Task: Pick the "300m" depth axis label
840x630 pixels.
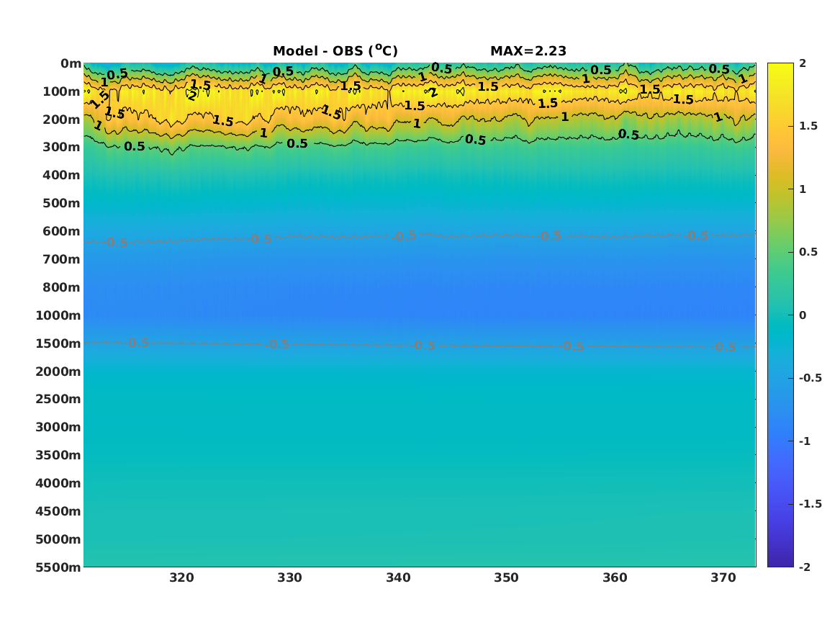Action: 62,148
